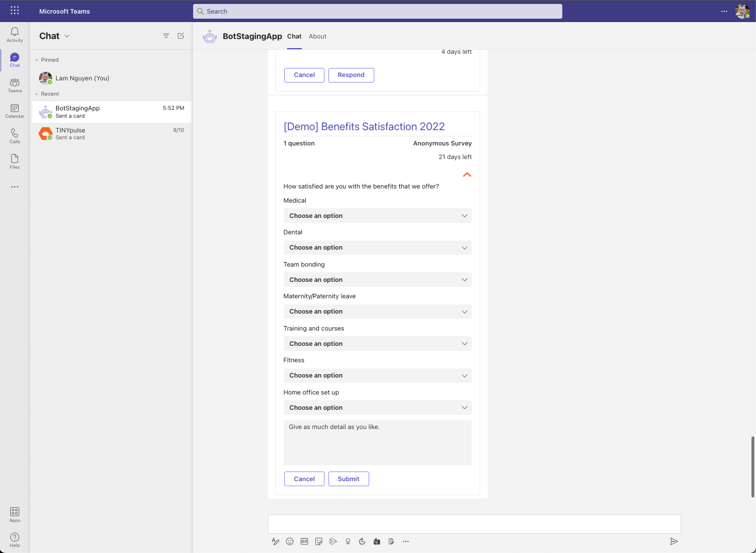
Task: Open Calls in the left rail
Action: 15,136
